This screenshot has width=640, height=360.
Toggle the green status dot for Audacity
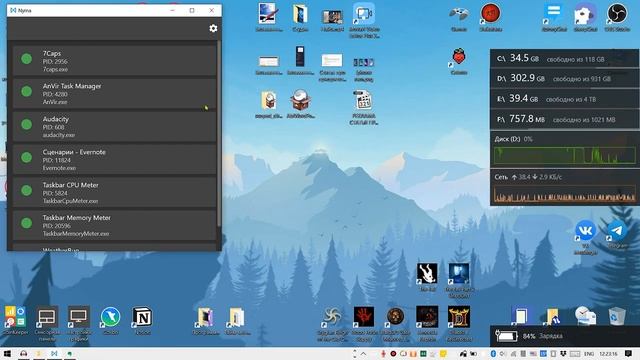point(27,124)
